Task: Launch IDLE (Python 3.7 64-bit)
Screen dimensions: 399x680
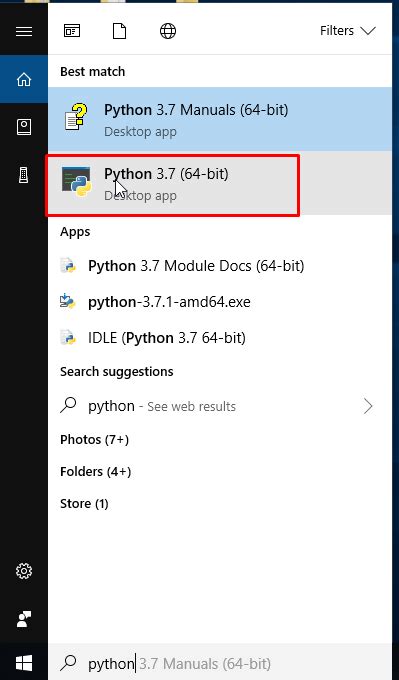Action: (220, 337)
